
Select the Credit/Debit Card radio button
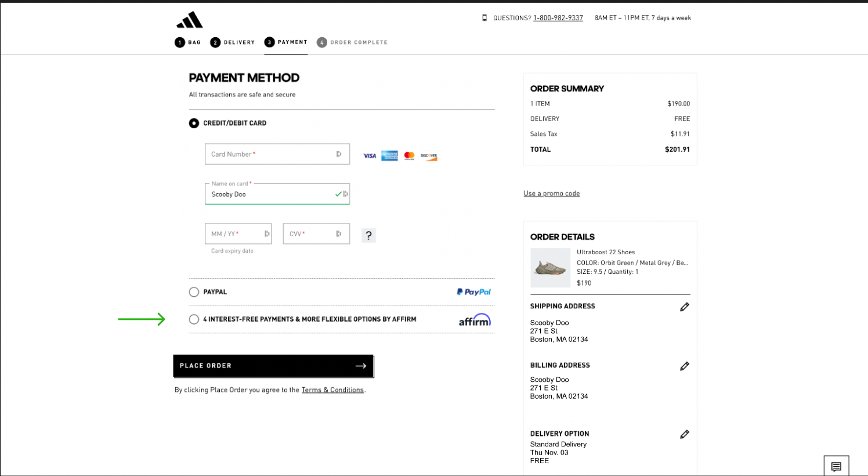point(194,123)
